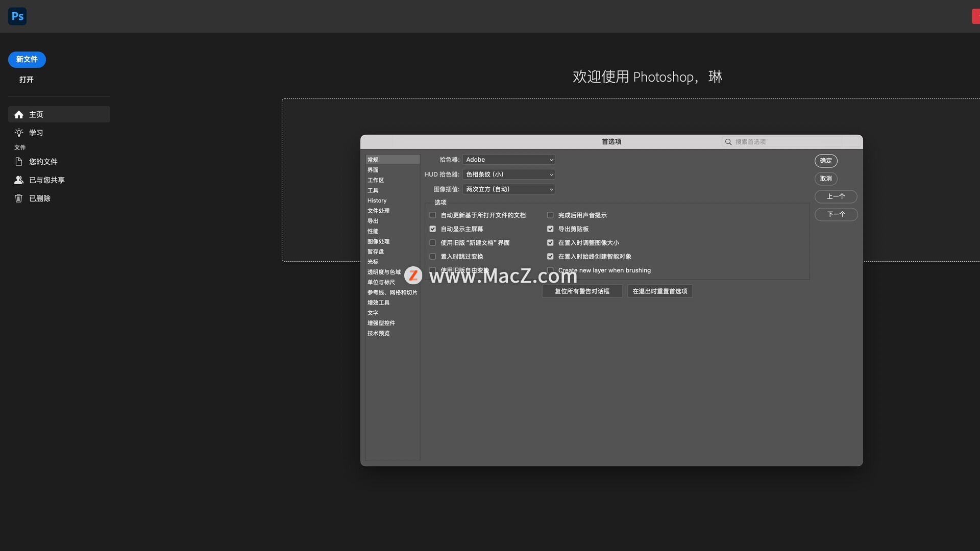Select 文字 preferences category
The height and width of the screenshot is (551, 980).
pyautogui.click(x=393, y=313)
